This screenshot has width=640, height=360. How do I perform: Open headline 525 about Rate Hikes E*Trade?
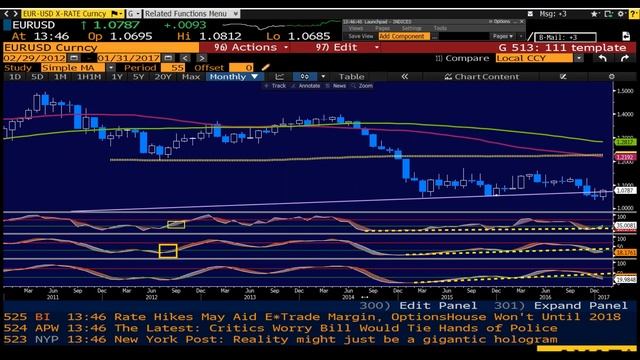coord(312,317)
